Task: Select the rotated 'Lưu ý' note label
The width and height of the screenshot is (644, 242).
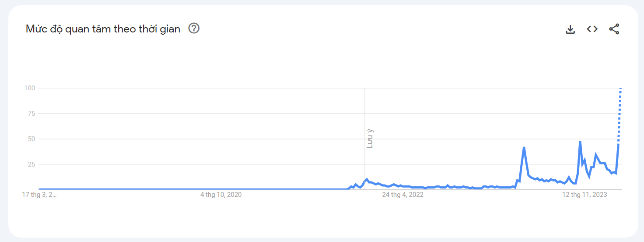Action: click(370, 139)
